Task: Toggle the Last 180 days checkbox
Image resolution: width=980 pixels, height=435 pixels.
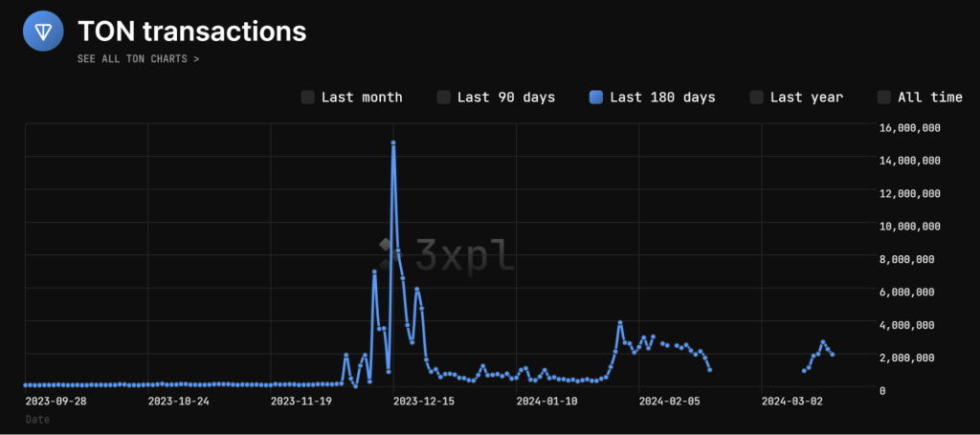Action: point(596,98)
